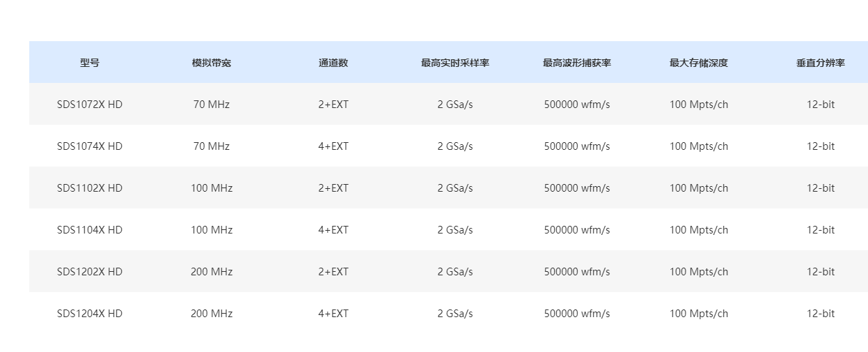The height and width of the screenshot is (352, 868).
Task: Select the SDS1104X HD model name
Action: (x=90, y=230)
